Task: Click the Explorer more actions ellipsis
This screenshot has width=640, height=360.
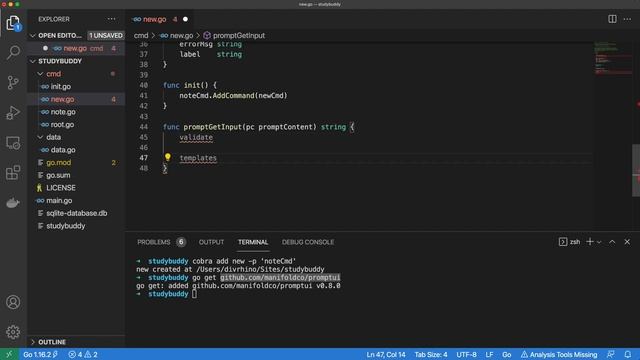Action: 111,19
